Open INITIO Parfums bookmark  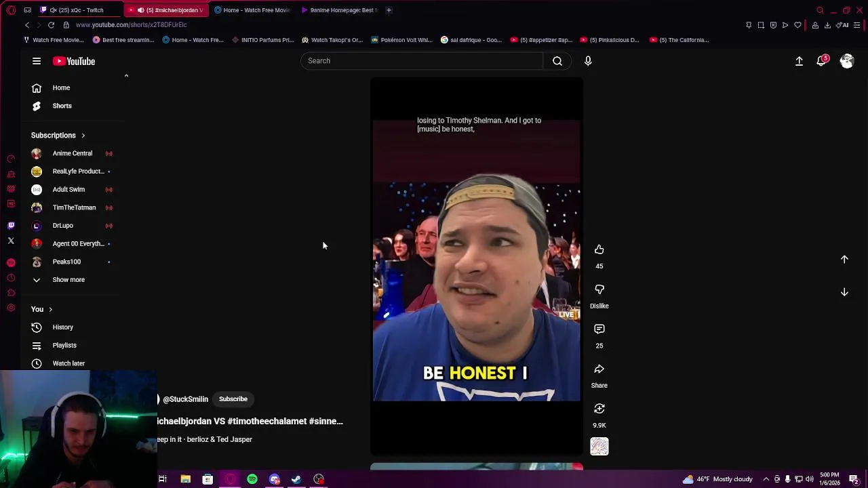click(x=262, y=40)
